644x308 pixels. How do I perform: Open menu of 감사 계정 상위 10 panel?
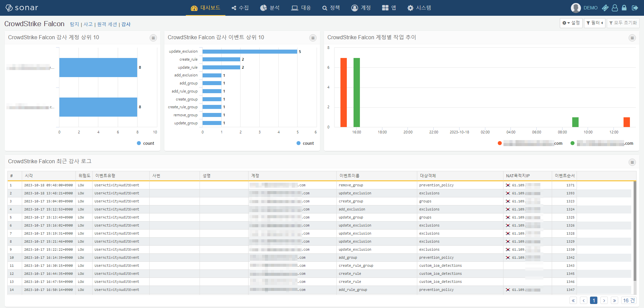tap(153, 38)
